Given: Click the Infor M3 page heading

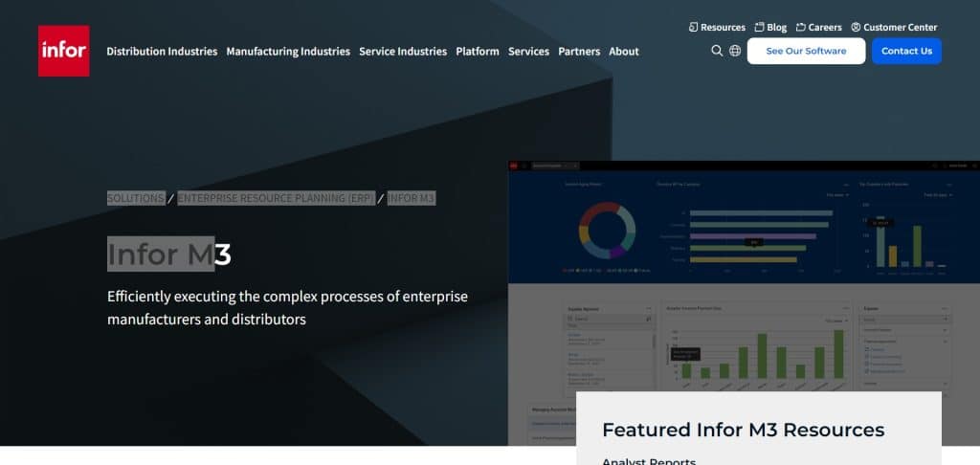Looking at the screenshot, I should (169, 254).
